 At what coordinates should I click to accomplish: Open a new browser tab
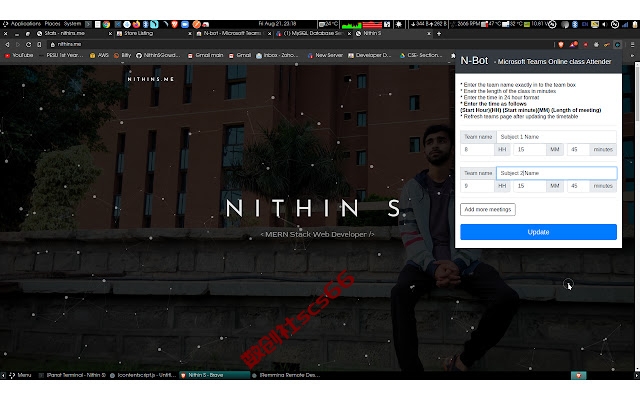point(439,33)
